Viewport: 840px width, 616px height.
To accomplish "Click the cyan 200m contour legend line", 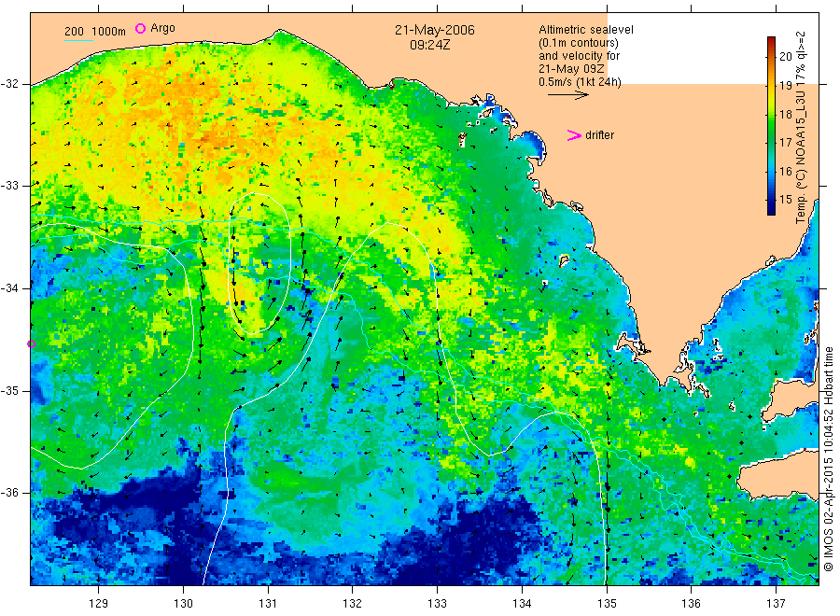I will [78, 40].
